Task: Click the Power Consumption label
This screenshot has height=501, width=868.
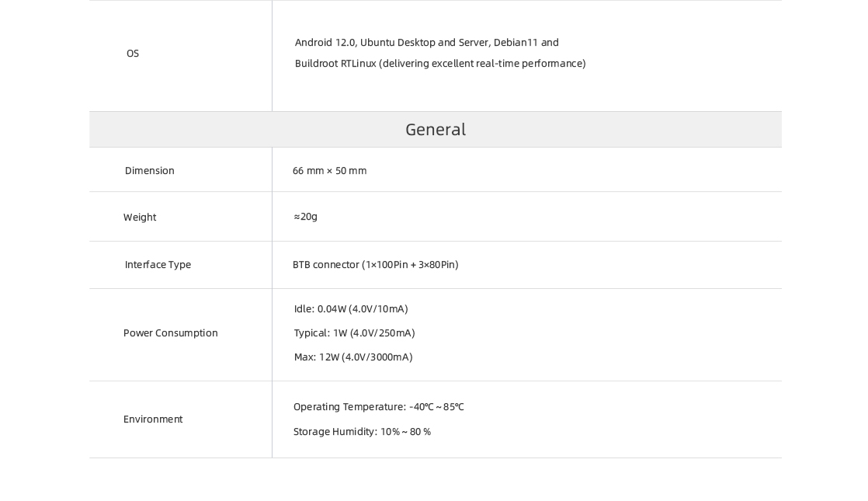Action: coord(171,333)
